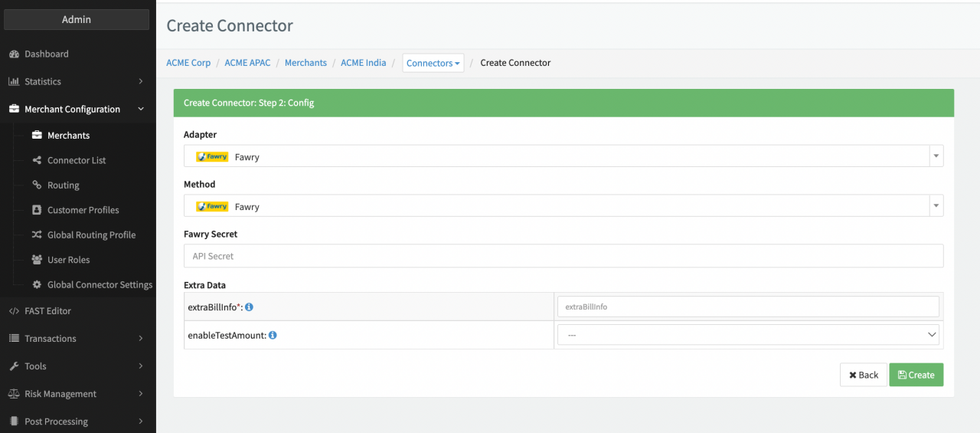Click info icon beside enableTestAmount

[x=273, y=335]
